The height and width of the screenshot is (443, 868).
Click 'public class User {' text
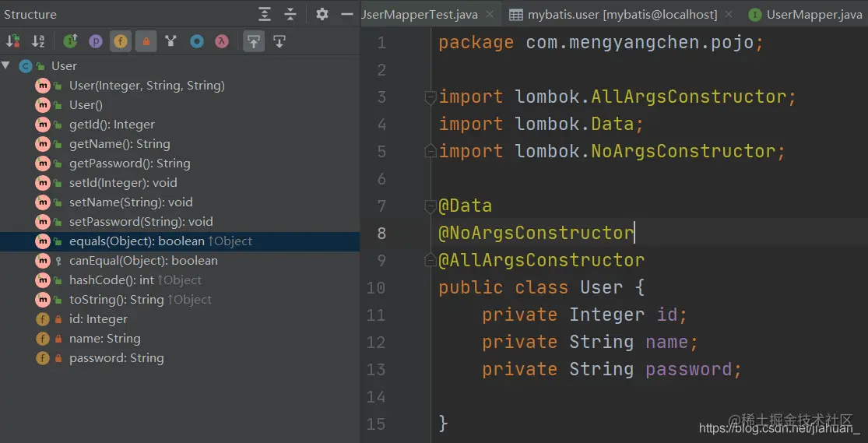click(541, 287)
